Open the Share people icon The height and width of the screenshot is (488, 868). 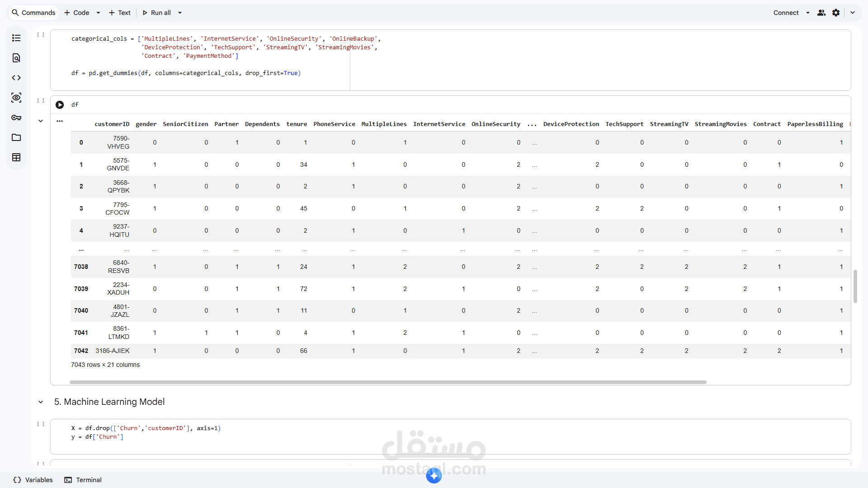[x=821, y=13]
